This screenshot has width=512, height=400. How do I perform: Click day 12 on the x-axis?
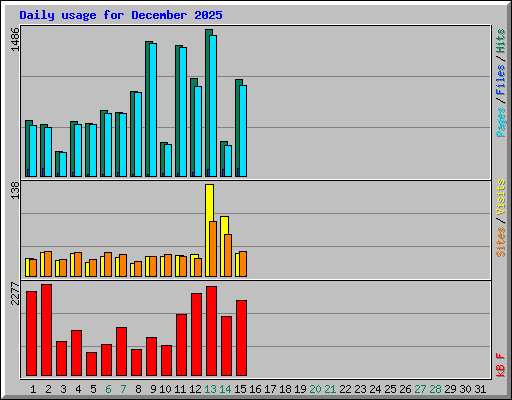point(195,389)
